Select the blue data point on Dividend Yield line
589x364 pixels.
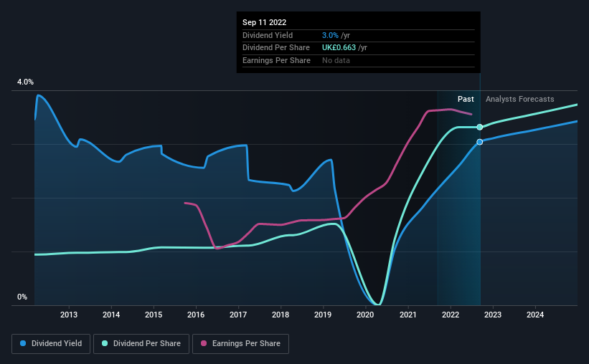tap(480, 142)
